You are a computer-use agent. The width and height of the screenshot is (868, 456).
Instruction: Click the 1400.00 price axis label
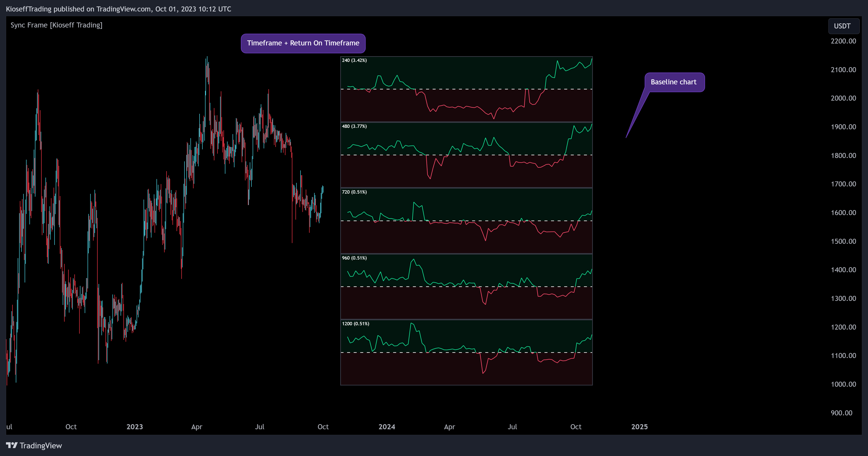click(843, 270)
